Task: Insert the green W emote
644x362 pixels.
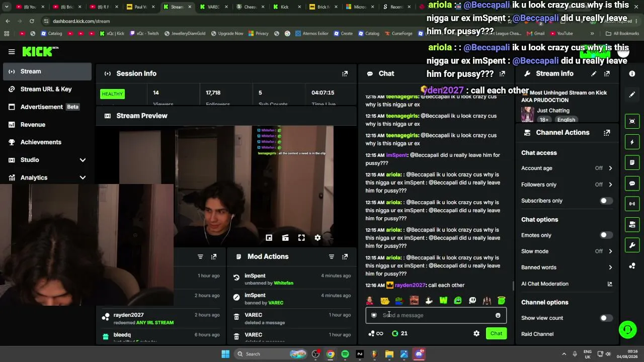Action: (443, 301)
